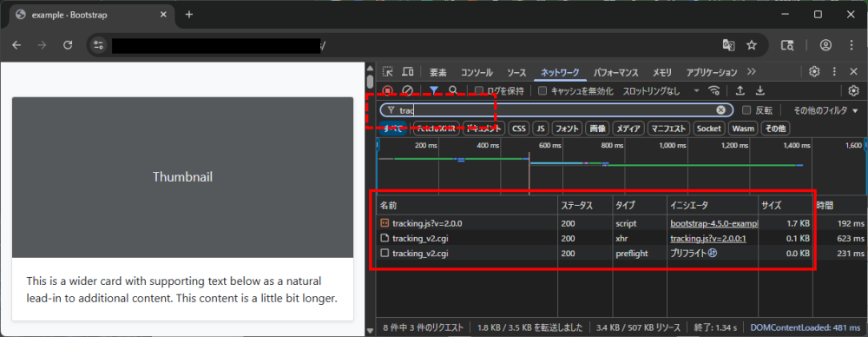868x337 pixels.
Task: Stop recording network log
Action: [x=387, y=90]
